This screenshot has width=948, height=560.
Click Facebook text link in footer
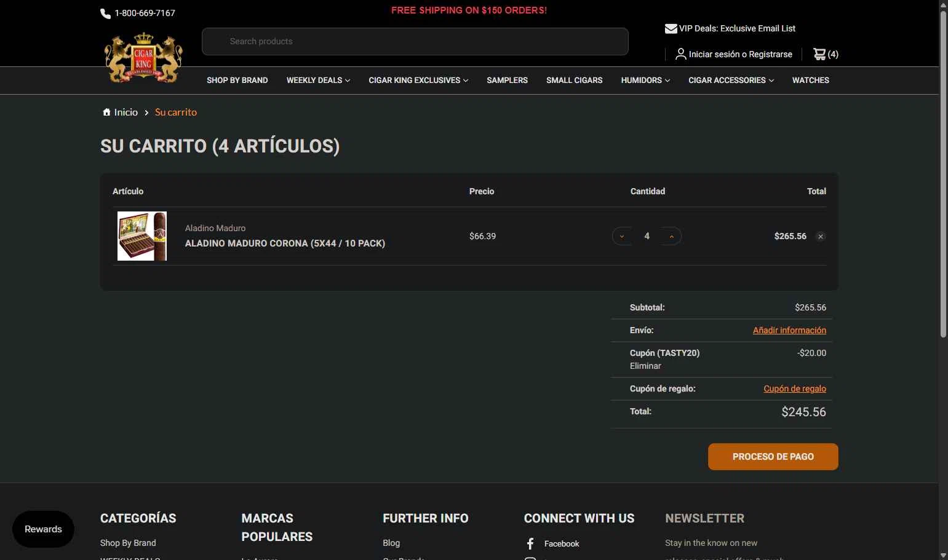(562, 543)
